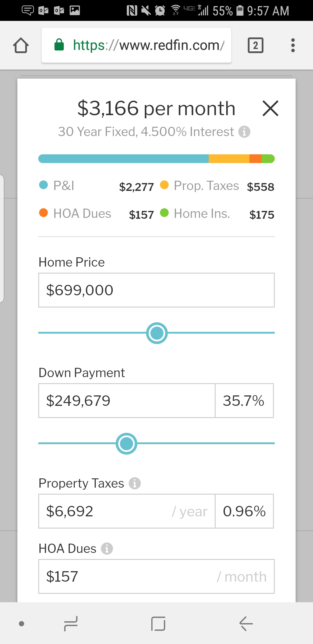313x644 pixels.
Task: Edit the property tax 0.96% field
Action: [244, 511]
